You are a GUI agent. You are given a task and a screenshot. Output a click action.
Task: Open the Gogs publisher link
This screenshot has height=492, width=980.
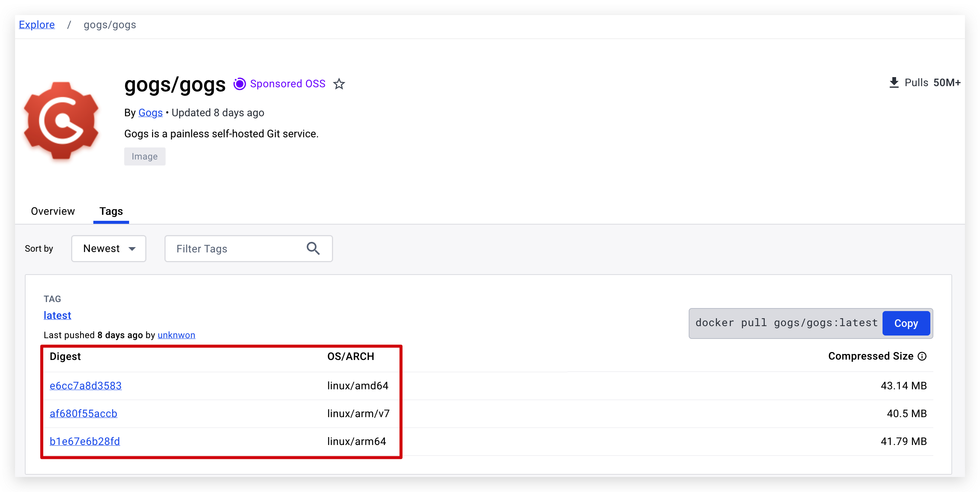(151, 113)
